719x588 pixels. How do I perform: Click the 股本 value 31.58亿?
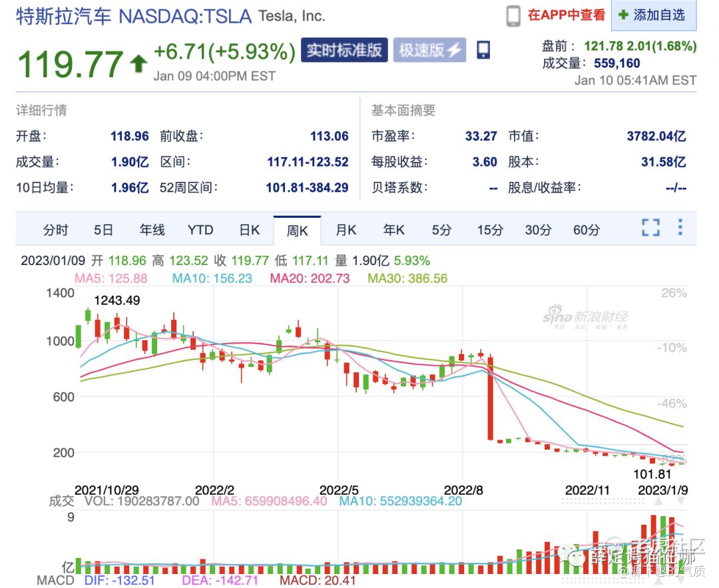664,162
